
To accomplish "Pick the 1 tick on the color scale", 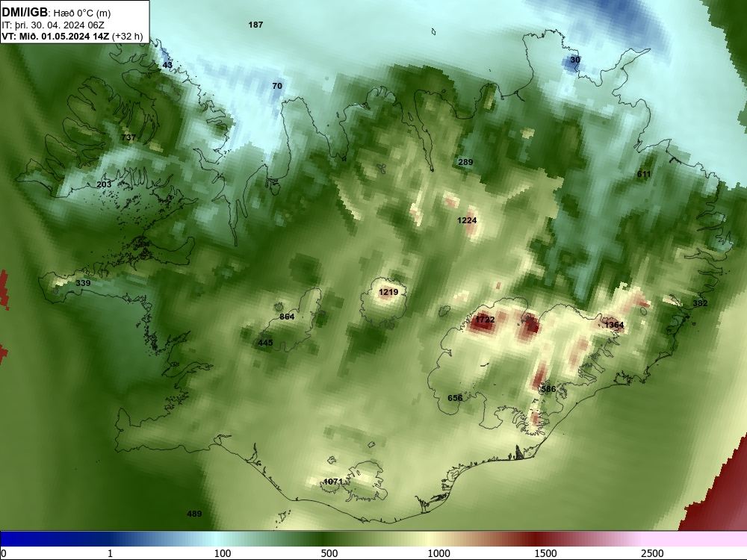I will pos(110,553).
